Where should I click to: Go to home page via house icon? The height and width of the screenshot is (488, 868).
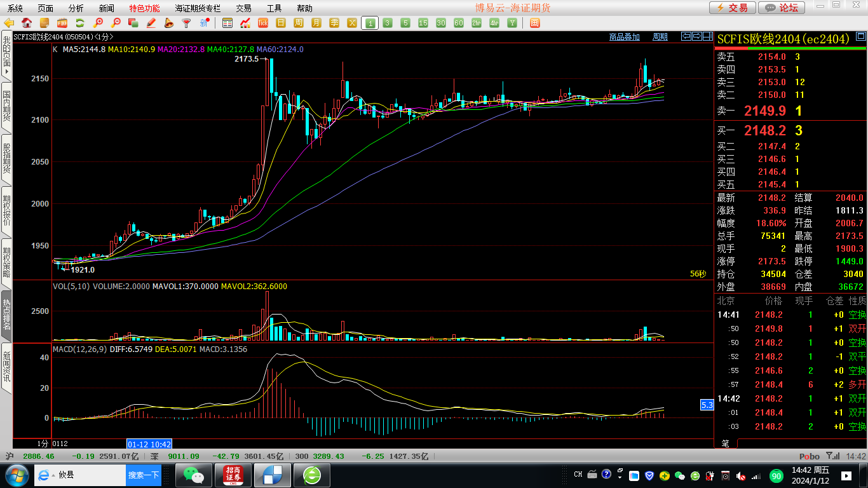click(x=27, y=23)
